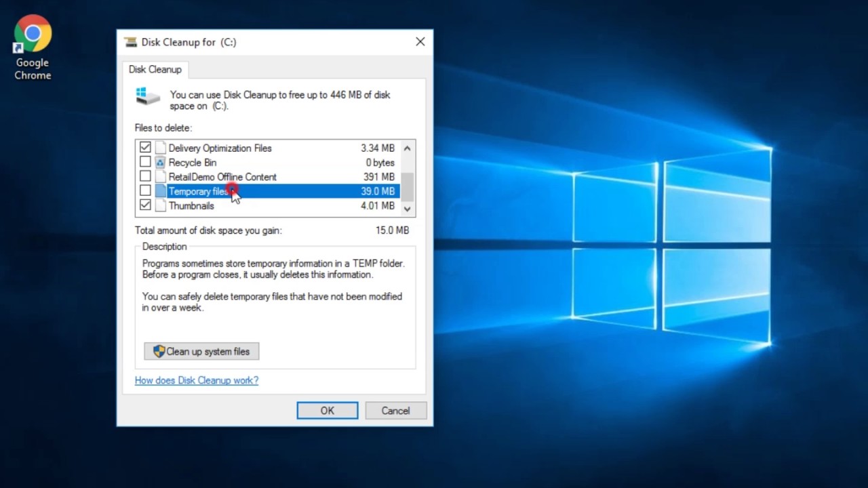Enable the Recycle Bin checkbox
The width and height of the screenshot is (868, 488).
[145, 163]
